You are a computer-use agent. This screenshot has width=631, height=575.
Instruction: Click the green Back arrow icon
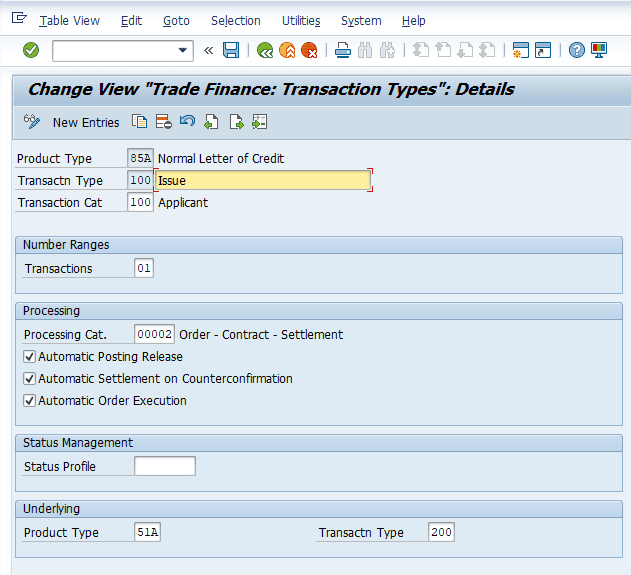[x=265, y=50]
